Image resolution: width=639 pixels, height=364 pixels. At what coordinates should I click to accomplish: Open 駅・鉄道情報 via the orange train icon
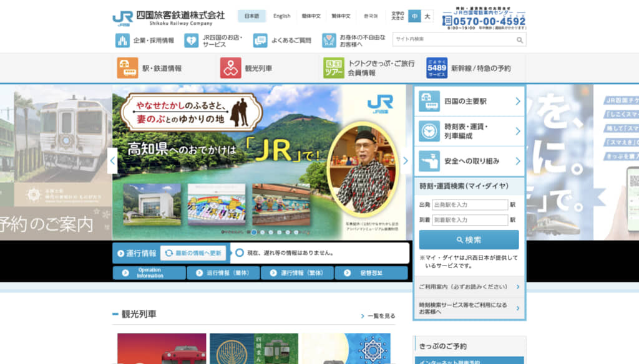coord(127,67)
